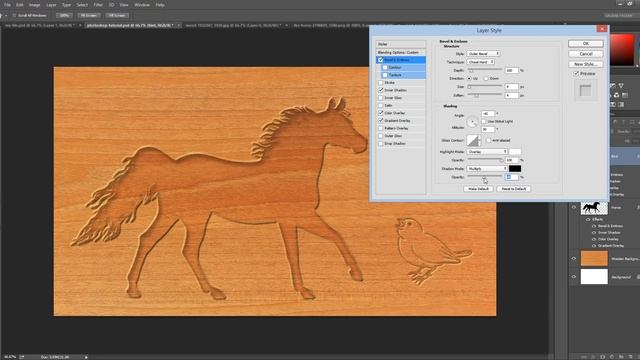Open the Image menu
Screen dimensions: 640x360
coord(34,5)
